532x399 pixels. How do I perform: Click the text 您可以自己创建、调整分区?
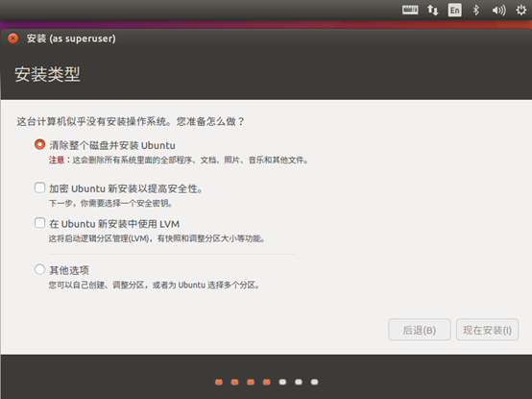tap(154, 285)
